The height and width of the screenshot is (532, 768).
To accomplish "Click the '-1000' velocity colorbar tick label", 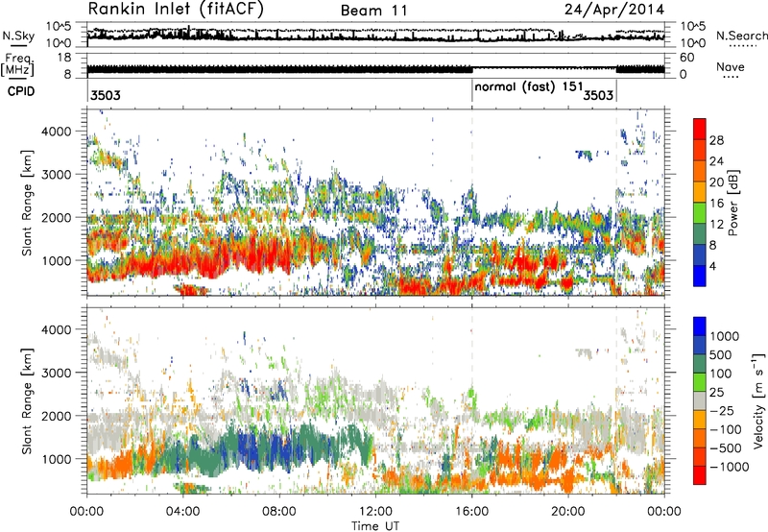I will 729,467.
